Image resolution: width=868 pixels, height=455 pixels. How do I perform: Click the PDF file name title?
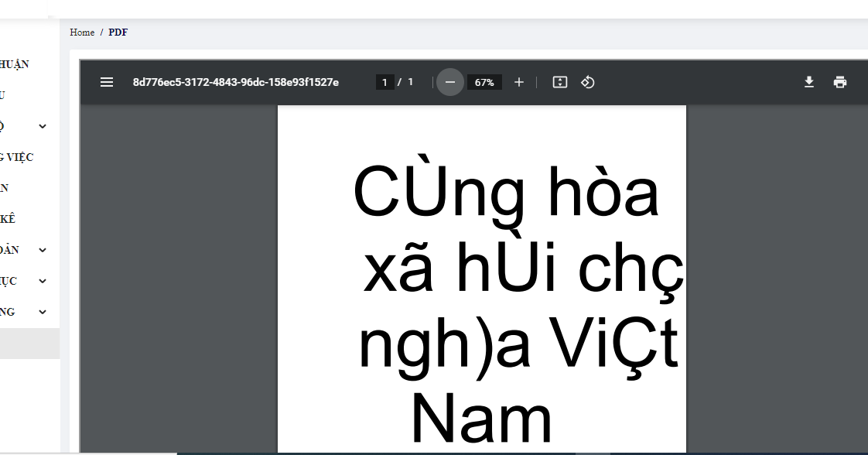pos(236,82)
